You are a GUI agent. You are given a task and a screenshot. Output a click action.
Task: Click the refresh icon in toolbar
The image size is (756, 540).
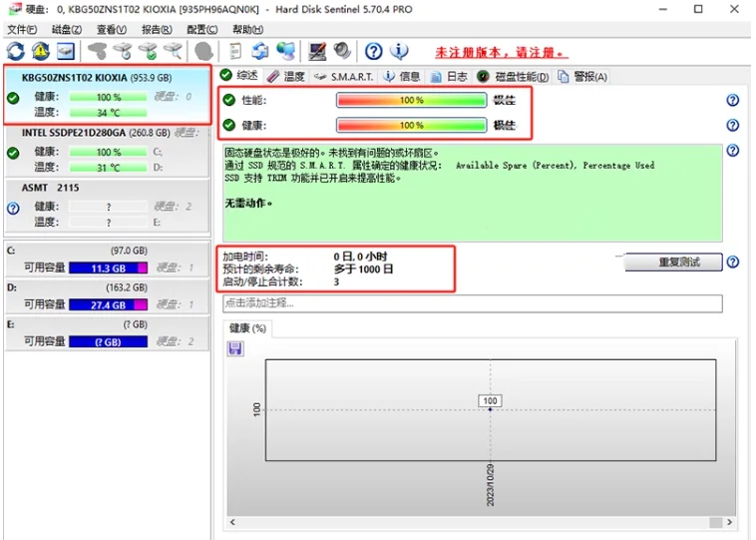click(x=15, y=51)
